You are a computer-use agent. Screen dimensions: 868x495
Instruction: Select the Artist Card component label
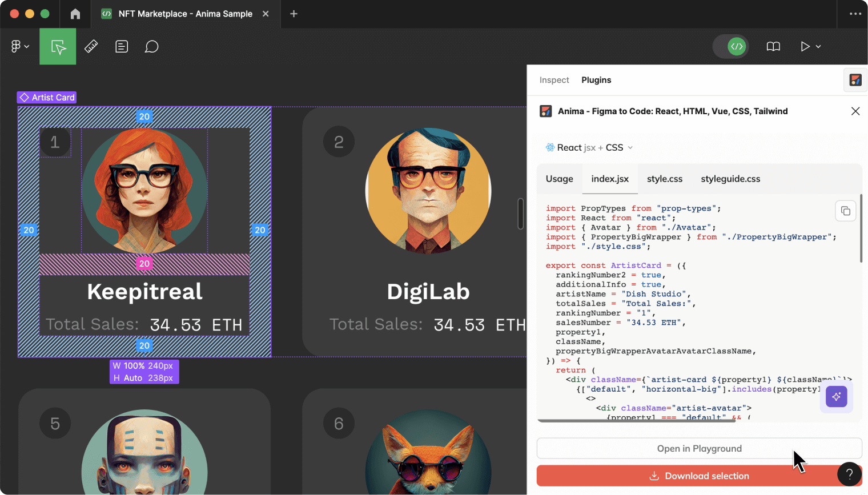pyautogui.click(x=47, y=98)
